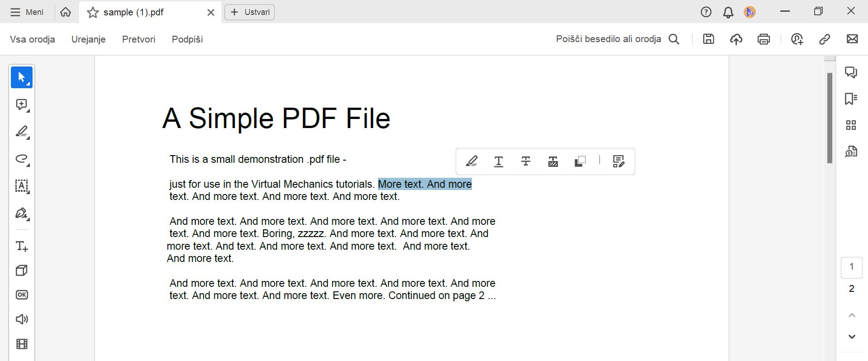Click in the Poišči besedilo search field
The width and height of the screenshot is (868, 361).
coord(609,39)
